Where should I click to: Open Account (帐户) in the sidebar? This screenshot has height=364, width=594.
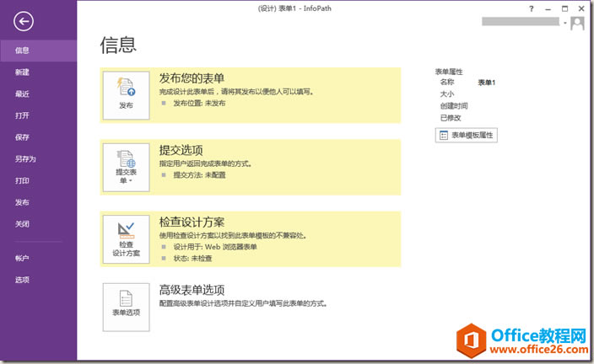[22, 258]
